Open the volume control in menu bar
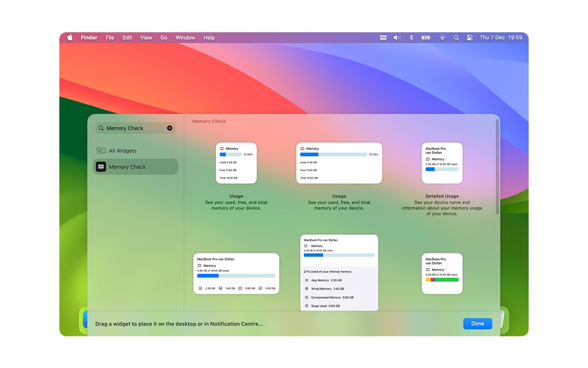The width and height of the screenshot is (588, 368). (x=397, y=38)
